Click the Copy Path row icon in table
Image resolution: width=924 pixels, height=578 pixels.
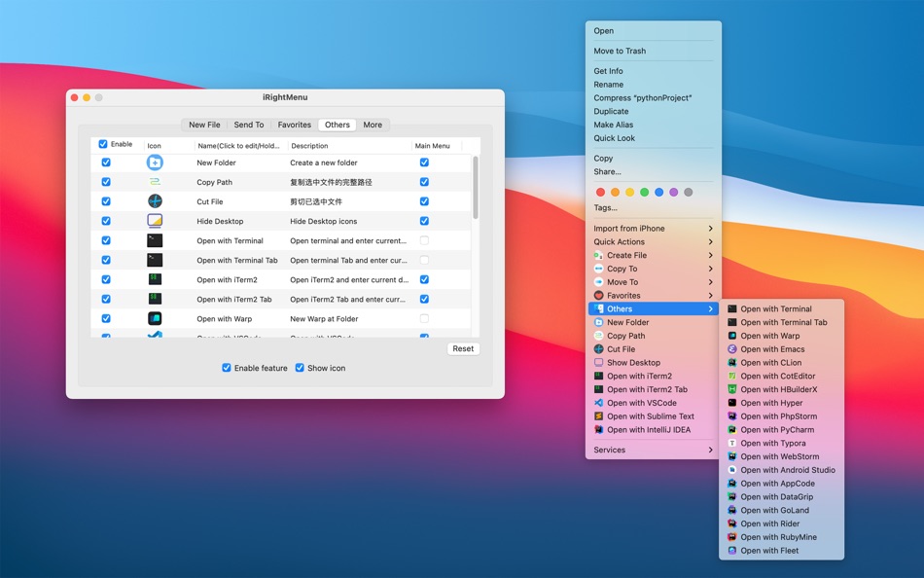[x=155, y=182]
